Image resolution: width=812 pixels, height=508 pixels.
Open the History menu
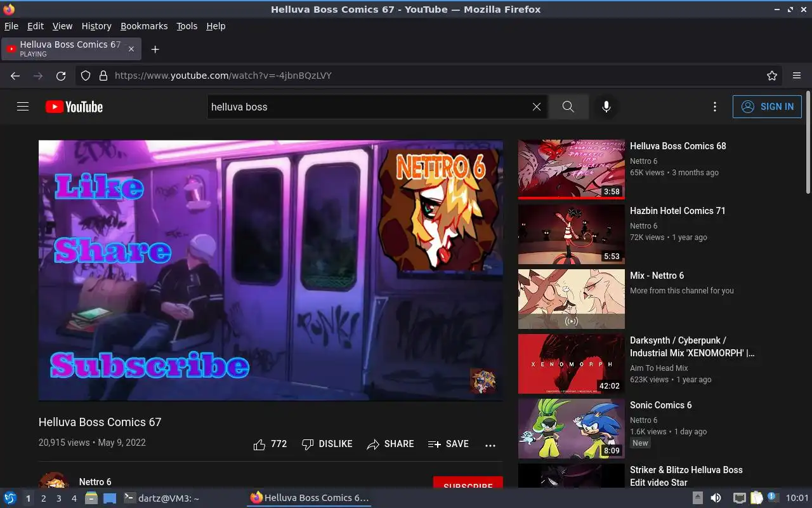pos(96,26)
